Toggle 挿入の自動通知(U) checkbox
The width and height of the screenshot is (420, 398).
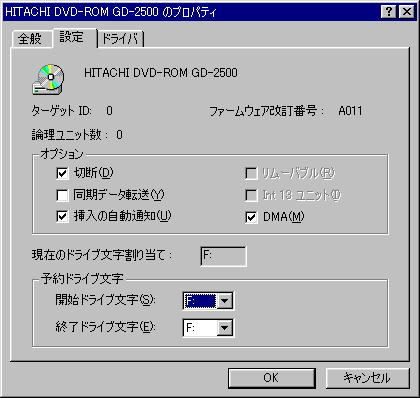(62, 216)
